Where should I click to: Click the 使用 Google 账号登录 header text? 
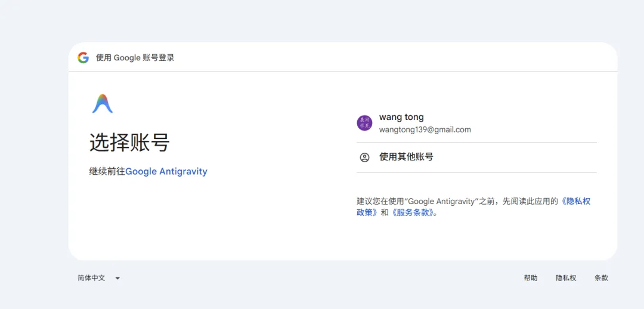click(x=135, y=57)
